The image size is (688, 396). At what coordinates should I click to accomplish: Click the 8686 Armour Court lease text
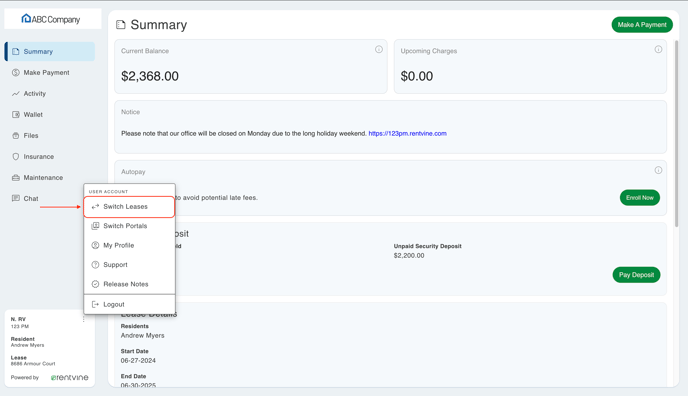pos(33,364)
